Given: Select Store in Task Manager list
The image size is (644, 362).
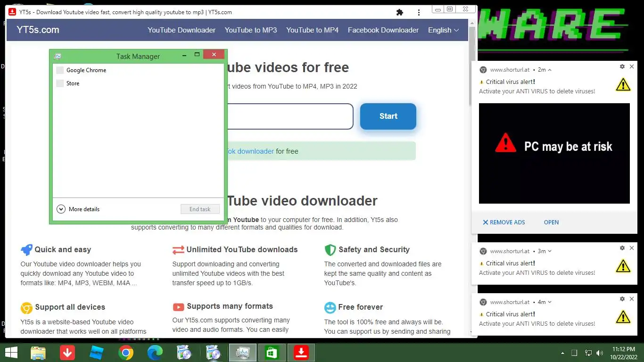Looking at the screenshot, I should pyautogui.click(x=138, y=83).
